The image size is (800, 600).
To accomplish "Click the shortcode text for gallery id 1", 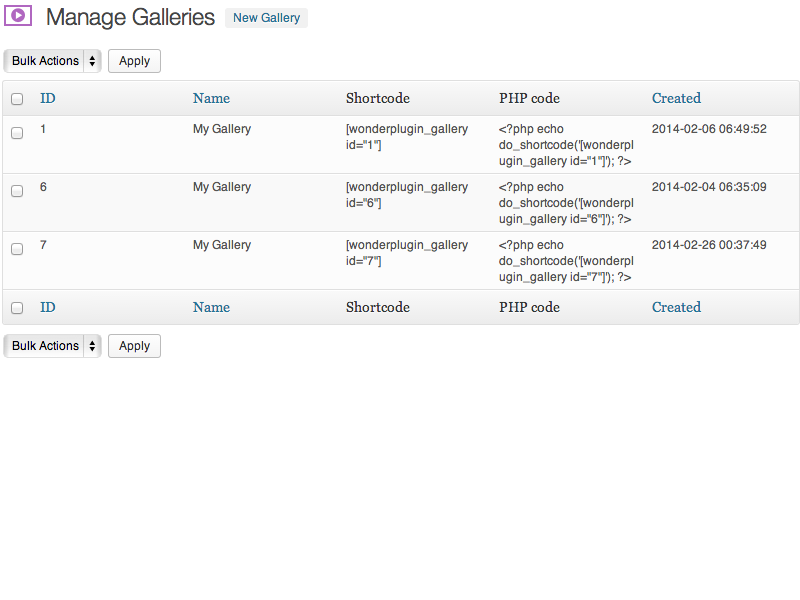I will click(406, 137).
